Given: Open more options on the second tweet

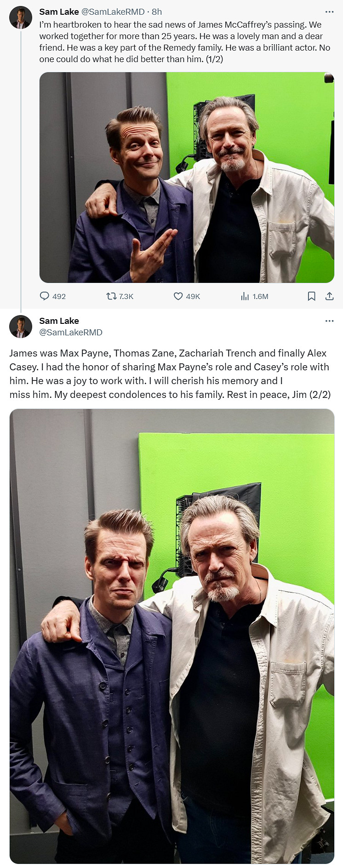Looking at the screenshot, I should click(329, 321).
